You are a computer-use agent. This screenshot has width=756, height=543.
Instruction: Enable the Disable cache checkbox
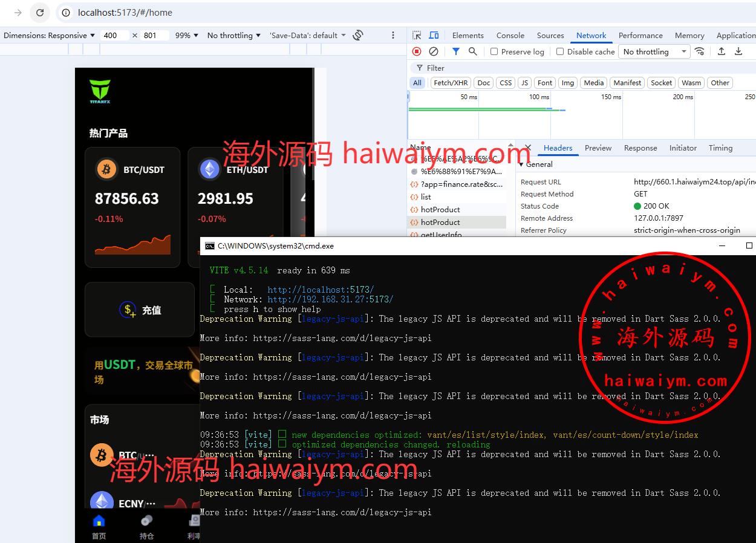point(560,52)
